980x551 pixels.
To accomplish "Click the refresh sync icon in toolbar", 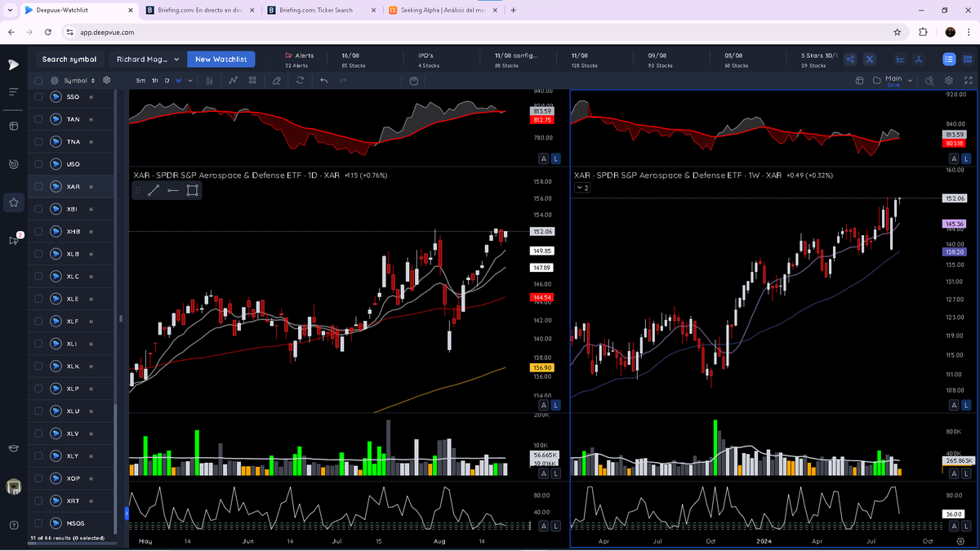I will (x=300, y=81).
